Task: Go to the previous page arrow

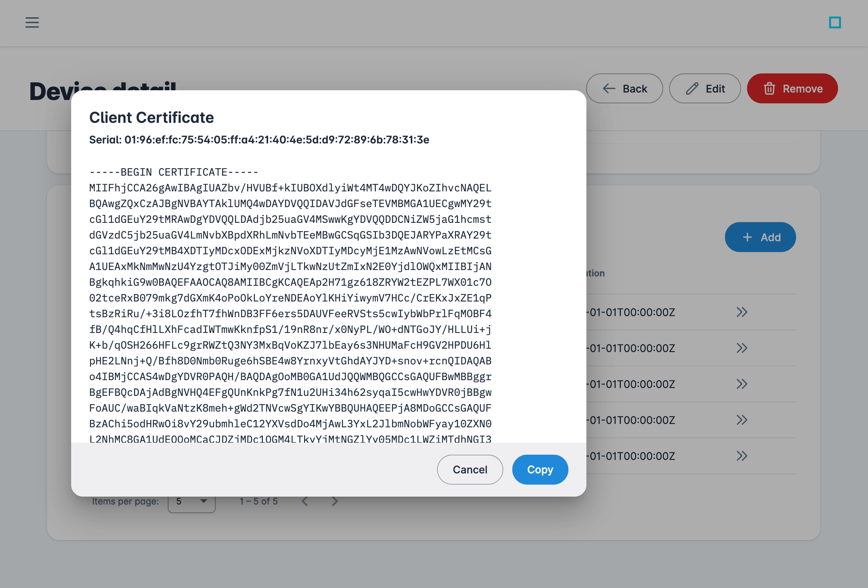Action: pos(305,501)
